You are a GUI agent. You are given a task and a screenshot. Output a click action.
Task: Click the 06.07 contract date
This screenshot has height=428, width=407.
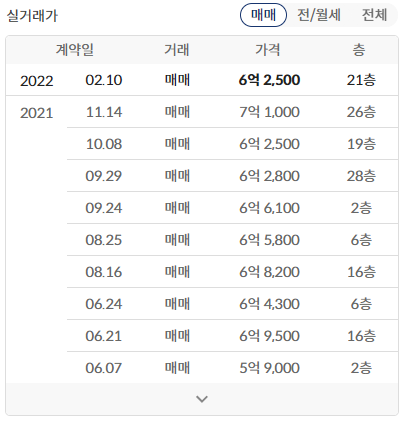(x=104, y=368)
